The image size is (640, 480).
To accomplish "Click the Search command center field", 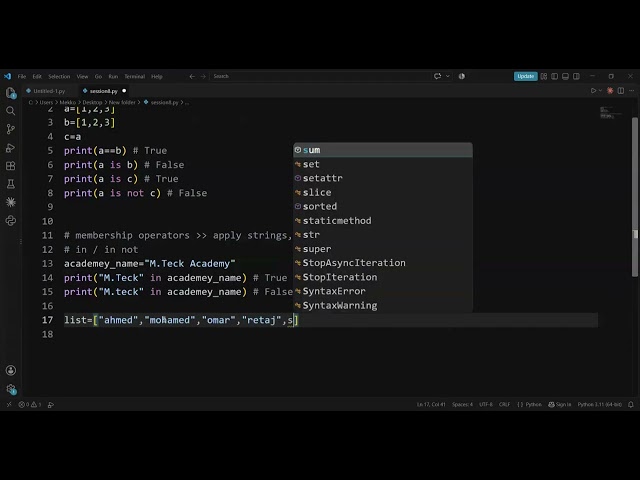I will (320, 76).
